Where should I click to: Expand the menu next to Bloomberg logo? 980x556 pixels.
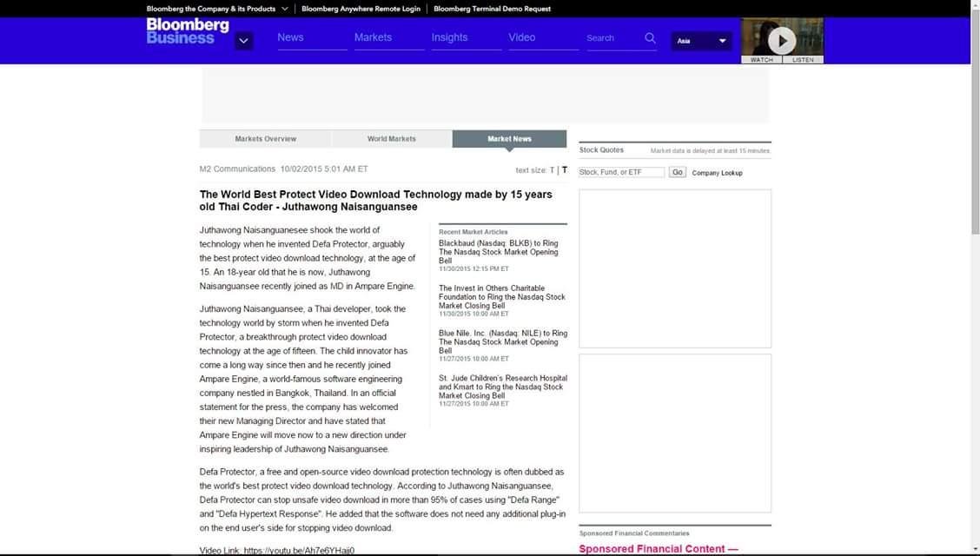click(x=244, y=41)
